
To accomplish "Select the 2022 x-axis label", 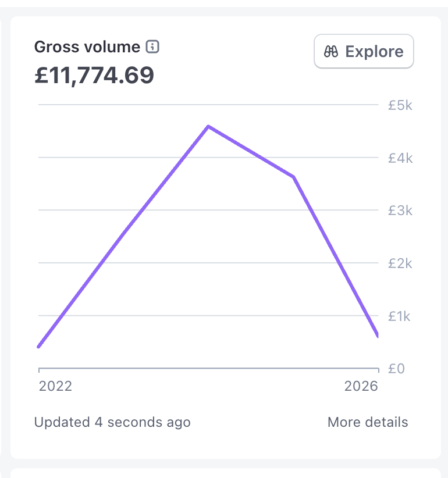I will [55, 386].
